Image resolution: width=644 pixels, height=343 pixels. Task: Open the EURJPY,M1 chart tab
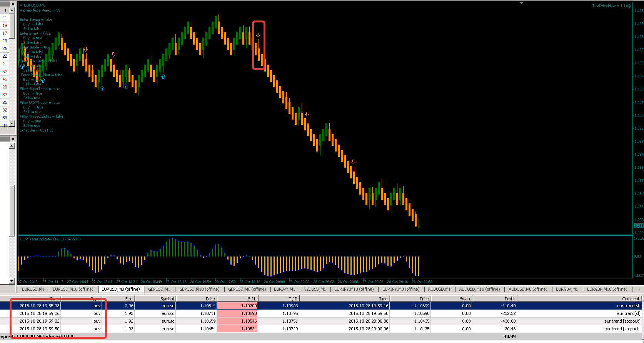click(285, 289)
